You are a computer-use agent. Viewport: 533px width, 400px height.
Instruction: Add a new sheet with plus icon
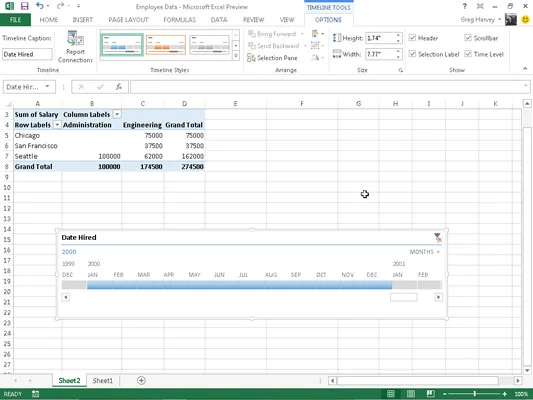pos(141,381)
